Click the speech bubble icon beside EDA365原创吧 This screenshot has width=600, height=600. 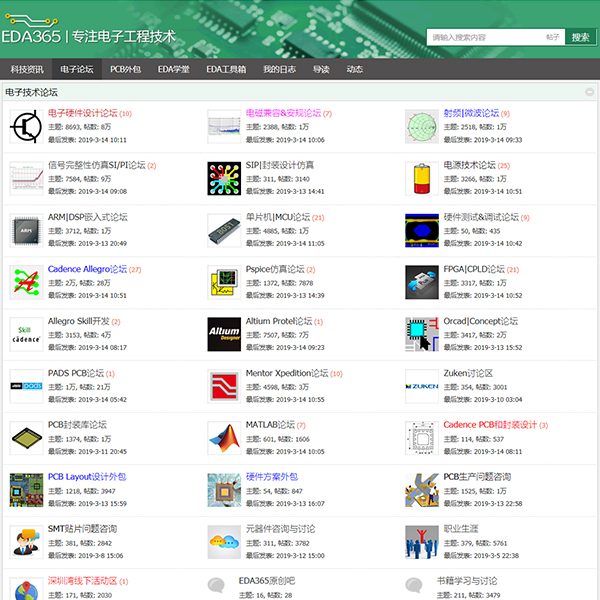(x=216, y=585)
